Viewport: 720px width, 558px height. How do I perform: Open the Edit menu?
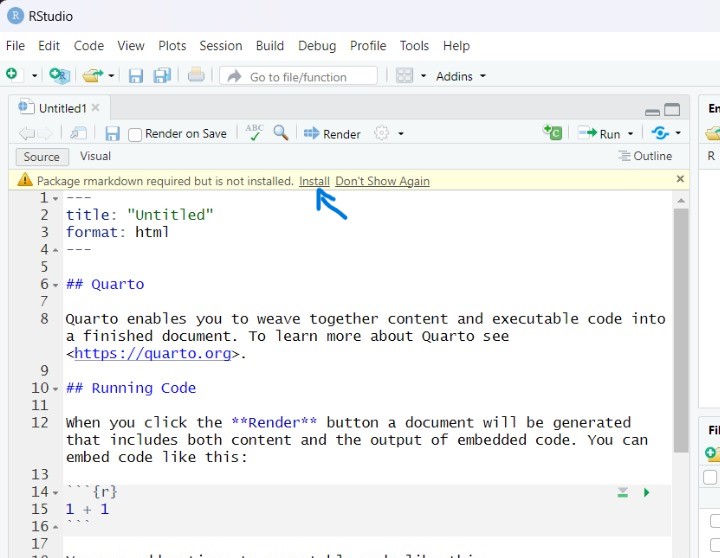pos(49,46)
